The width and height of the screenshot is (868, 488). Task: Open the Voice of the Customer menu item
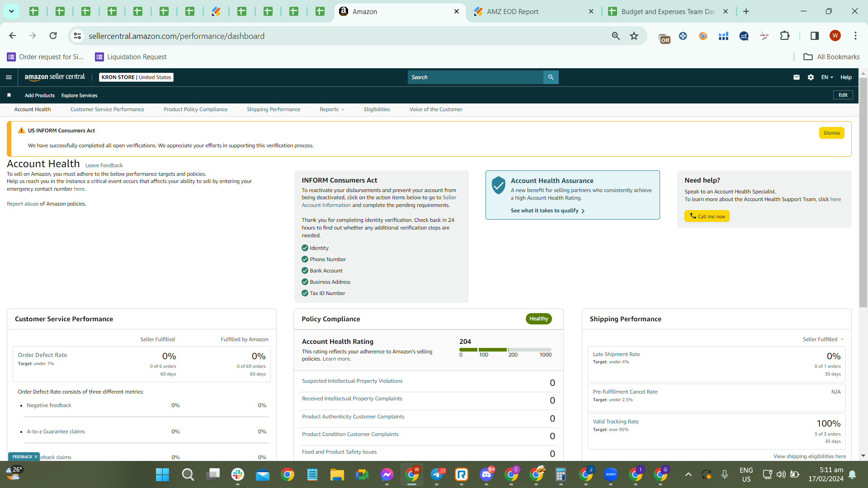(x=436, y=109)
